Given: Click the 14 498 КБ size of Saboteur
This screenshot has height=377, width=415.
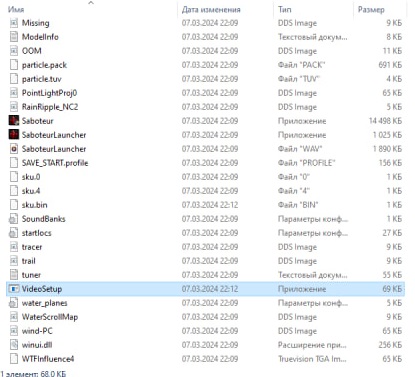Looking at the screenshot, I should [x=385, y=121].
